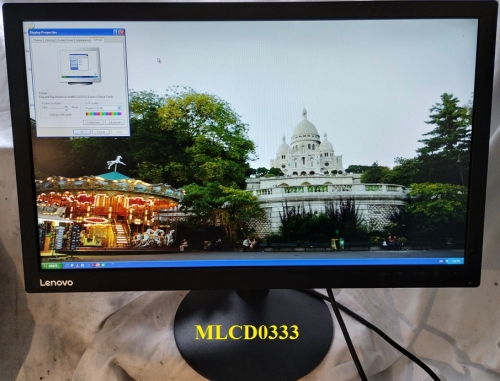This screenshot has width=500, height=381.
Task: Click the screen resolution slider handle
Action: [66, 108]
